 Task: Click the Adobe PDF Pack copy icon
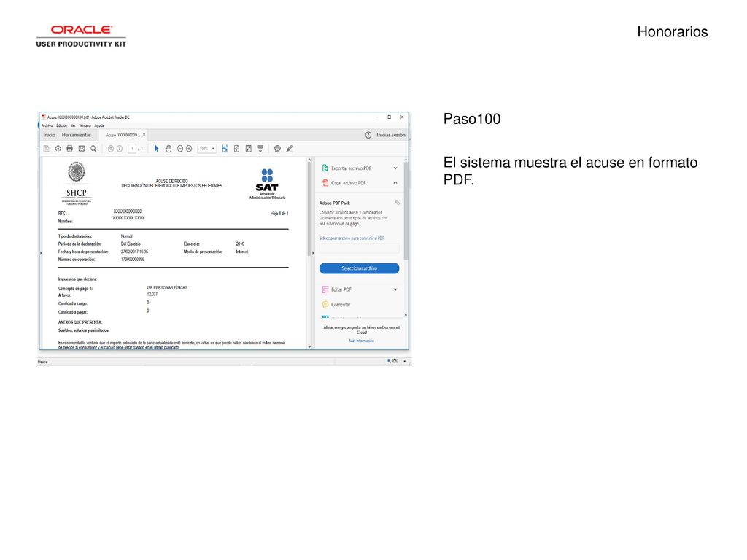click(397, 203)
